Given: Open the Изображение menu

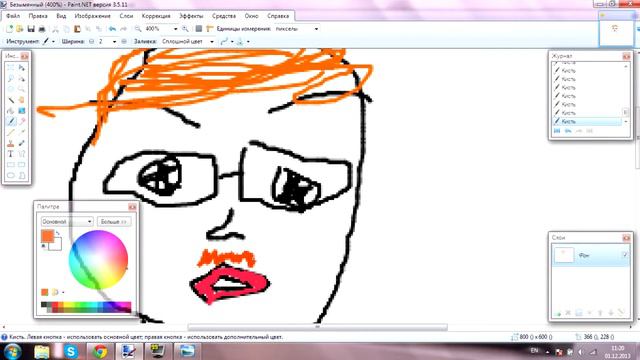Looking at the screenshot, I should point(93,16).
